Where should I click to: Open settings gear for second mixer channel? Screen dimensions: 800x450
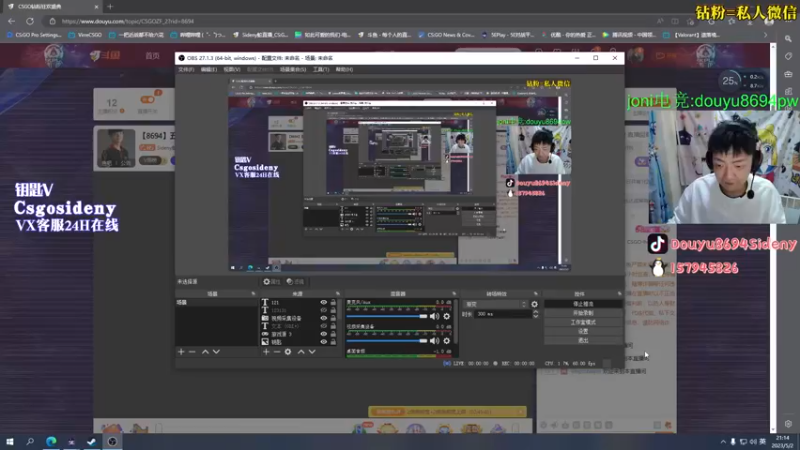447,341
